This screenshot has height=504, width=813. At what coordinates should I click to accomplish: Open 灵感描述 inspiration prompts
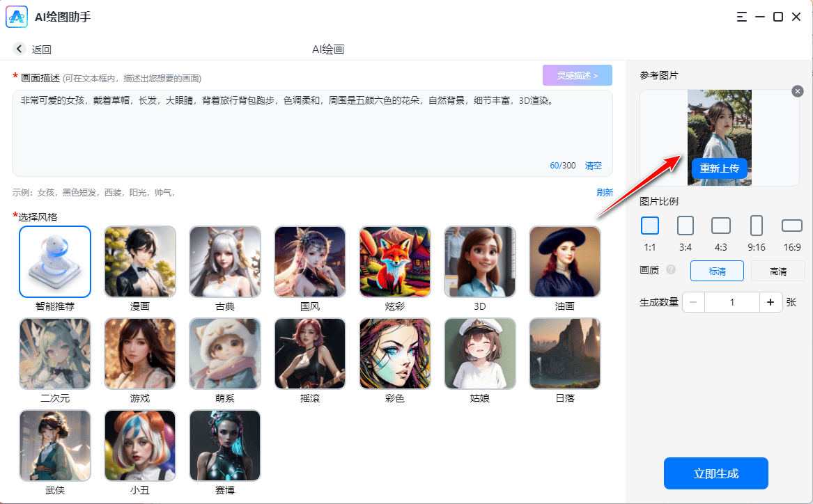pyautogui.click(x=577, y=75)
